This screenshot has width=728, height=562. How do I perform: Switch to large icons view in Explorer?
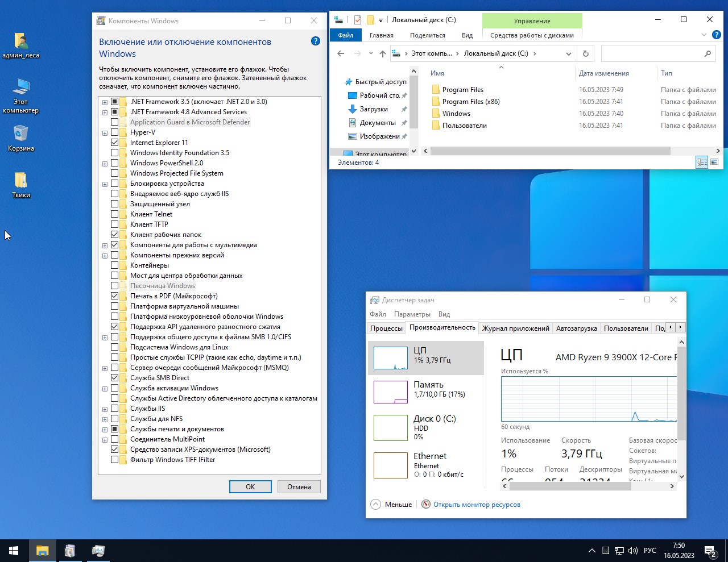pos(714,163)
